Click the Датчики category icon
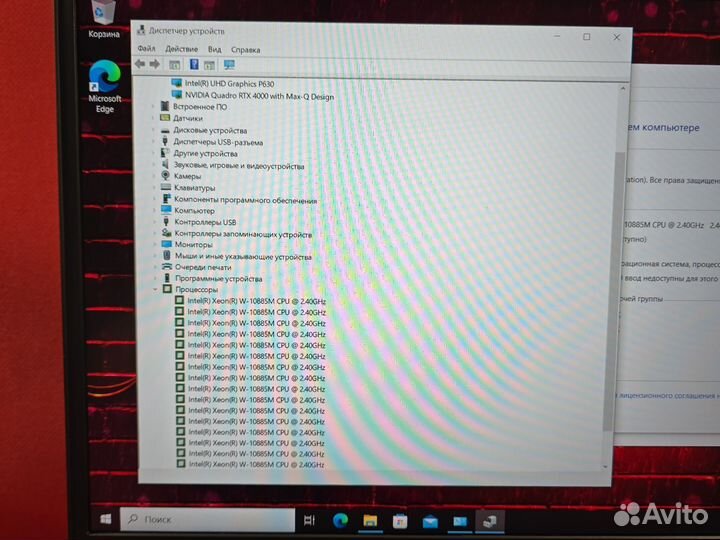The image size is (720, 540). (165, 118)
